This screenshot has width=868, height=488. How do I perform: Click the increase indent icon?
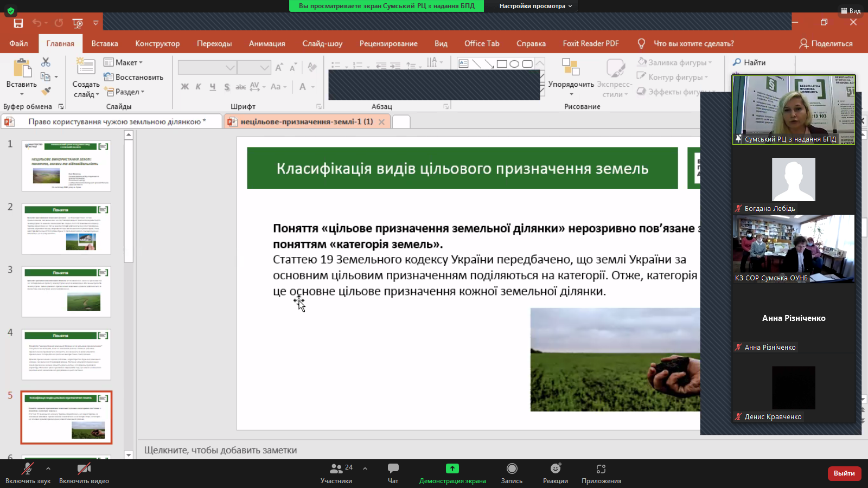[395, 66]
